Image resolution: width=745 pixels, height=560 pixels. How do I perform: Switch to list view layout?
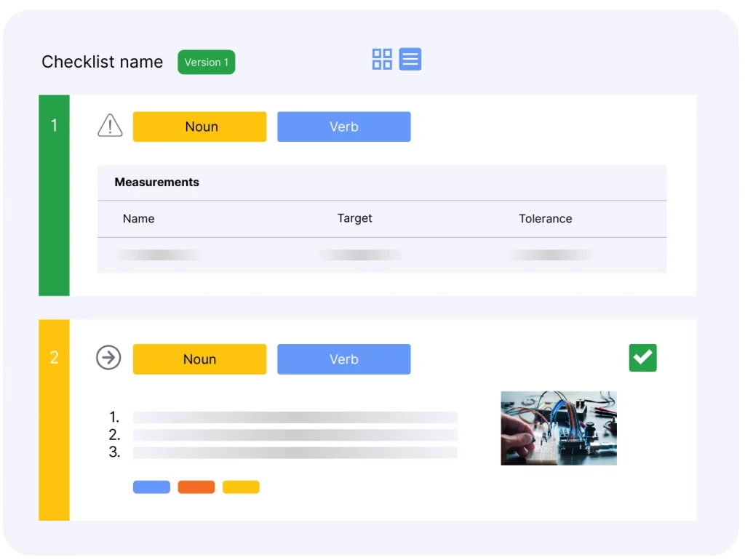410,59
